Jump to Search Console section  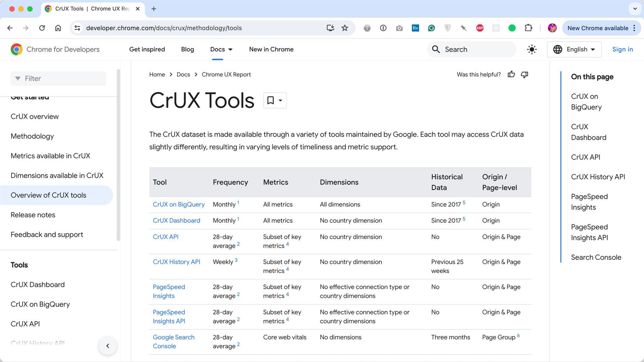(x=596, y=257)
